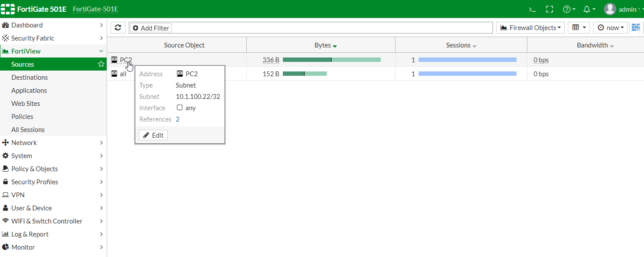Open the Firewall Objects dropdown
The height and width of the screenshot is (257, 644).
tap(530, 27)
